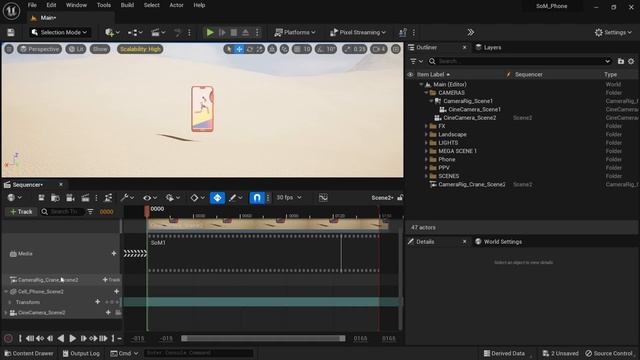Open the Edit menu
This screenshot has height=360, width=640.
pyautogui.click(x=51, y=5)
